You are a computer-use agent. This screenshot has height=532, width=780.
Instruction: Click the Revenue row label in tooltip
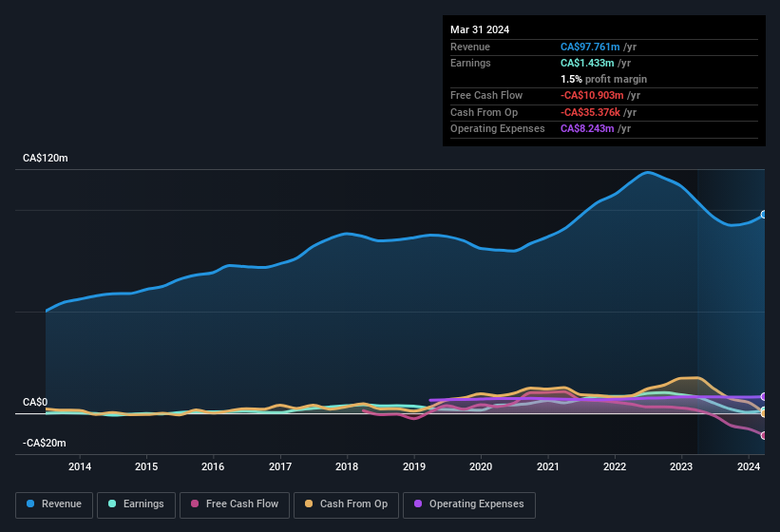[x=470, y=47]
